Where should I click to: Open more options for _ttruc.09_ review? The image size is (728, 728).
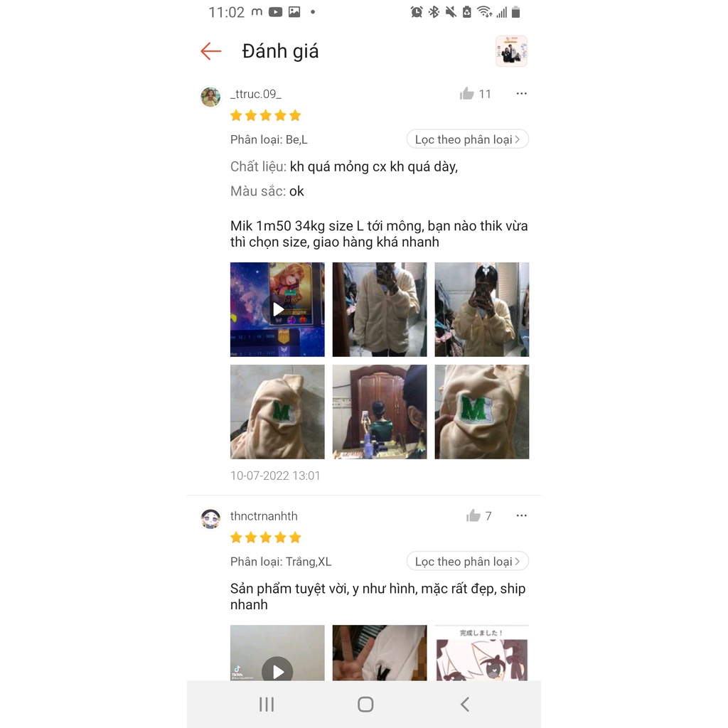521,94
